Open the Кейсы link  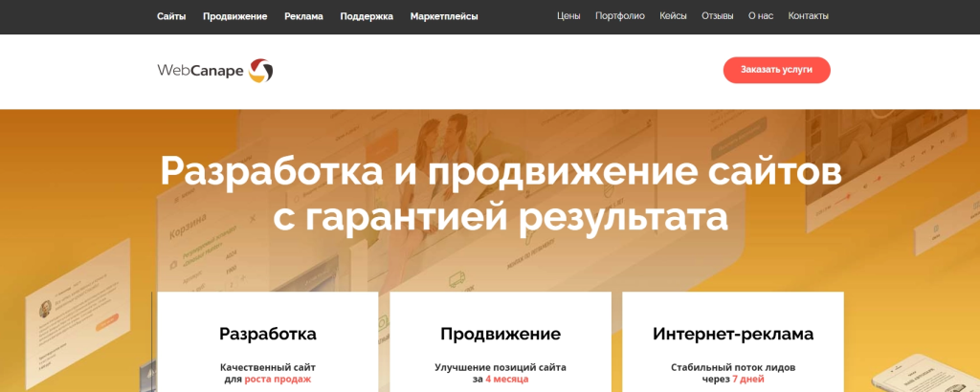pos(673,16)
